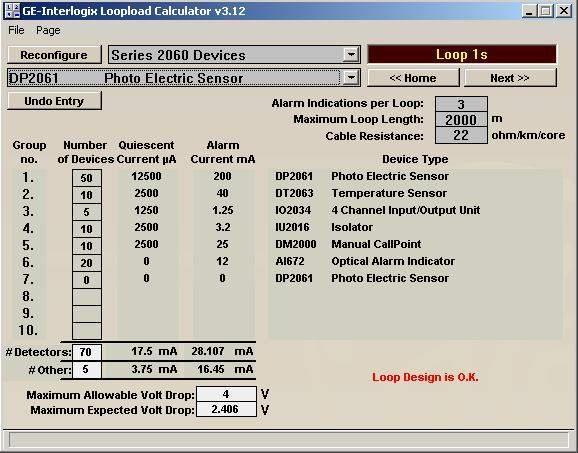Click the IU2016 Isolator entry
Image resolution: width=578 pixels, height=453 pixels.
324,227
